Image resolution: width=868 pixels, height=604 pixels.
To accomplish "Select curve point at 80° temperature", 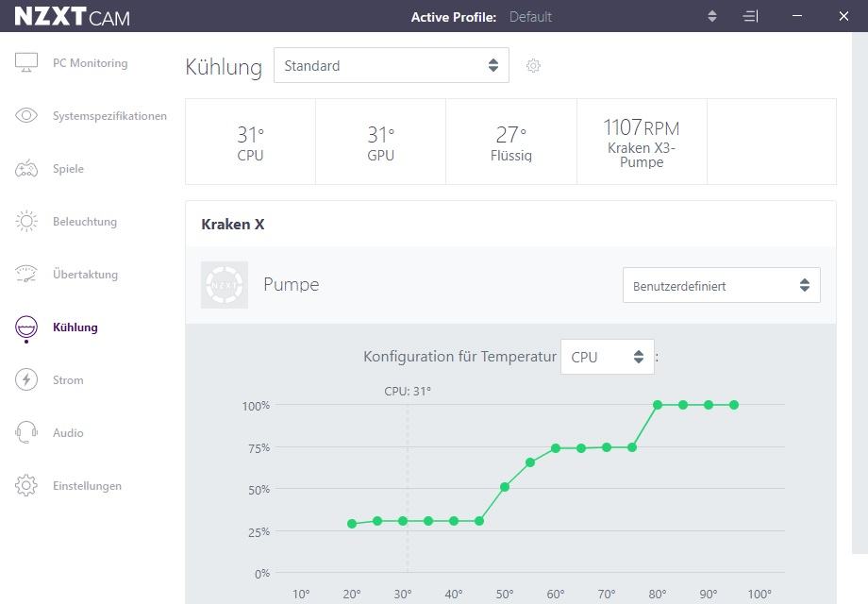I will (x=658, y=405).
